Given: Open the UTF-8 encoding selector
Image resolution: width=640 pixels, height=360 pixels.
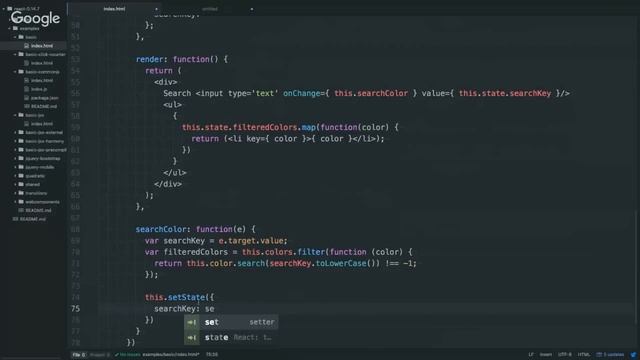Looking at the screenshot, I should tap(565, 354).
